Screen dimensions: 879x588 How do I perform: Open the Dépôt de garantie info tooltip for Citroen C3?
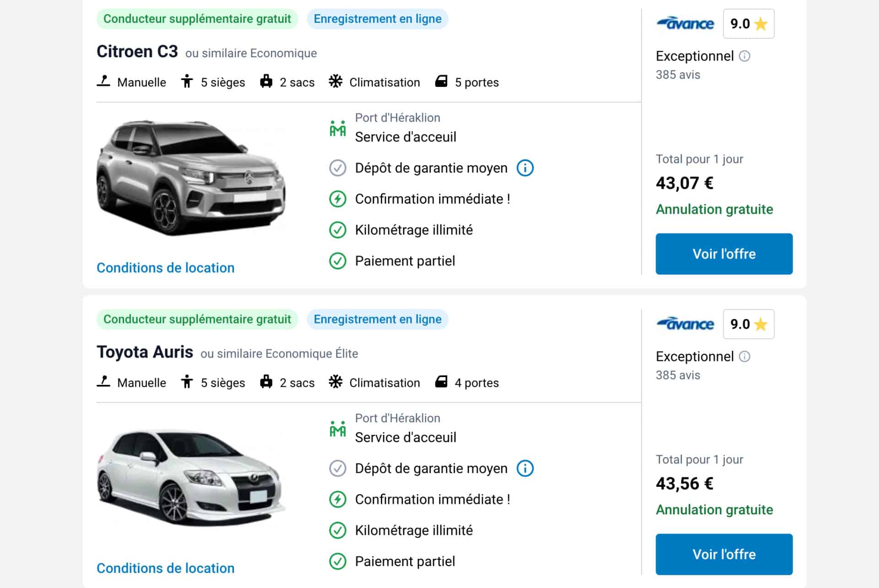coord(526,168)
